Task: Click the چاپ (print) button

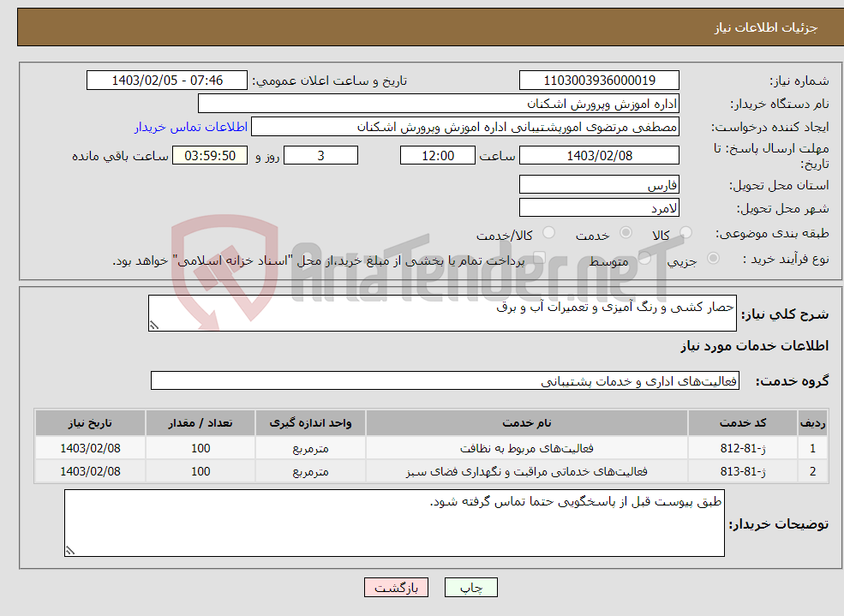Action: (471, 588)
